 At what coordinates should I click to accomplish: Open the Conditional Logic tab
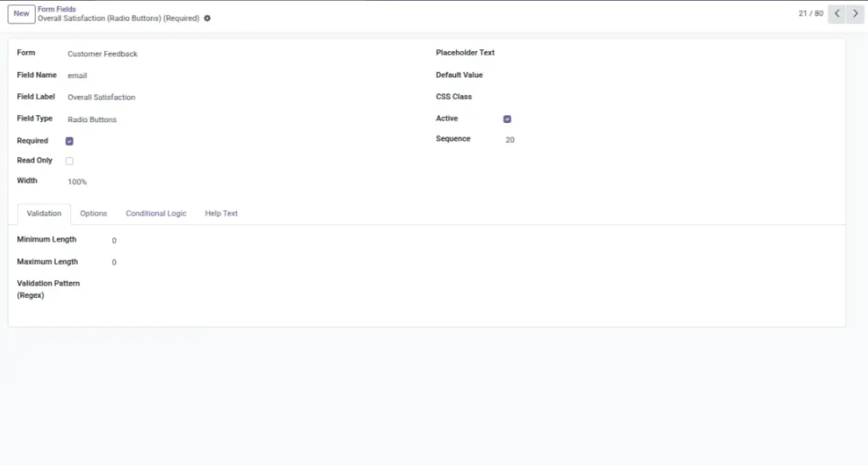pyautogui.click(x=156, y=213)
